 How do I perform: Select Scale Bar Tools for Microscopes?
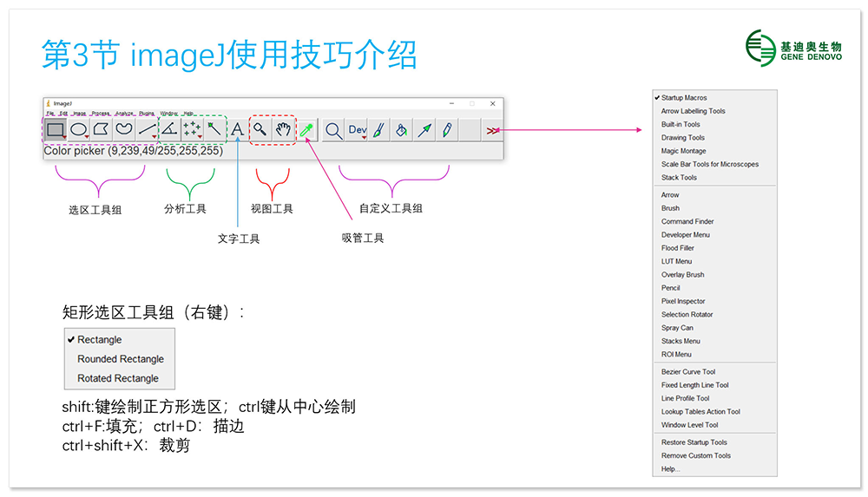[714, 164]
